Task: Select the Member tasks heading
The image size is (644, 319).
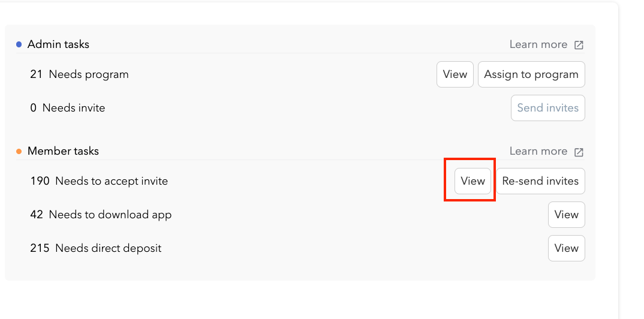Action: click(63, 151)
